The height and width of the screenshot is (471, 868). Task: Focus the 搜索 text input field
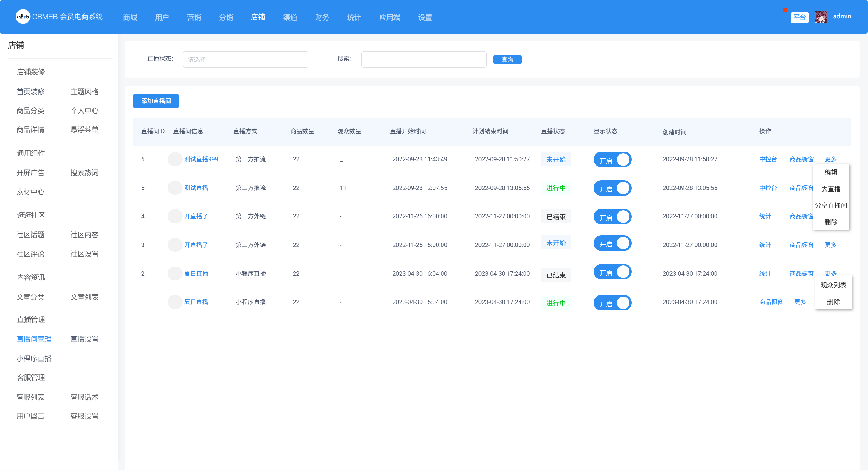423,60
